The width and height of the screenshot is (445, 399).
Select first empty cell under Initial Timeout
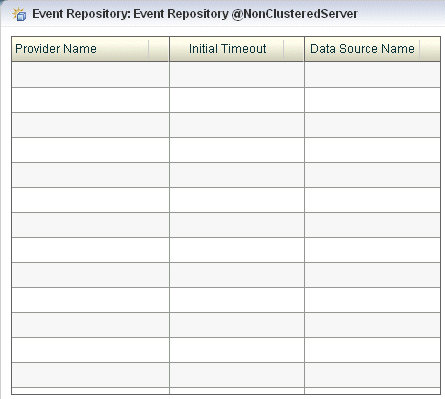point(237,75)
